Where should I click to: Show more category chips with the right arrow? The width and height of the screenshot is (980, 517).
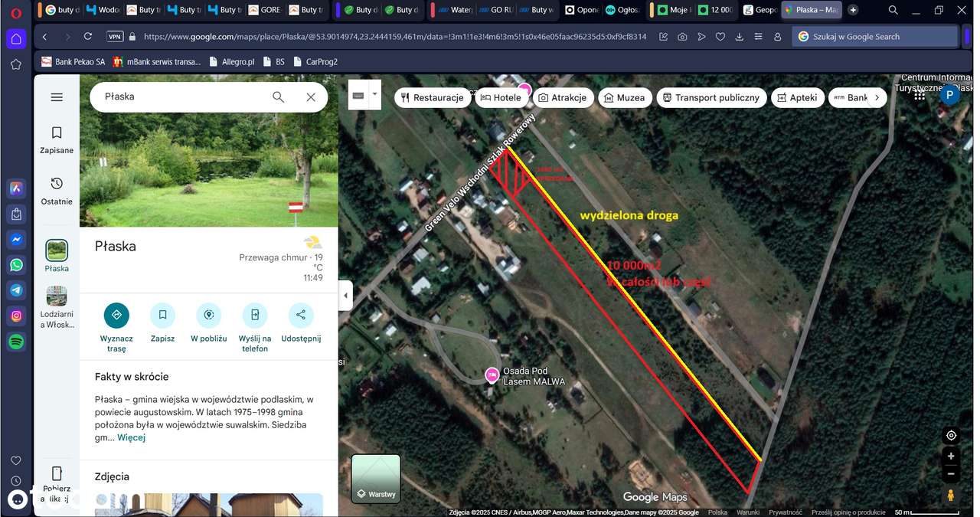coord(878,97)
